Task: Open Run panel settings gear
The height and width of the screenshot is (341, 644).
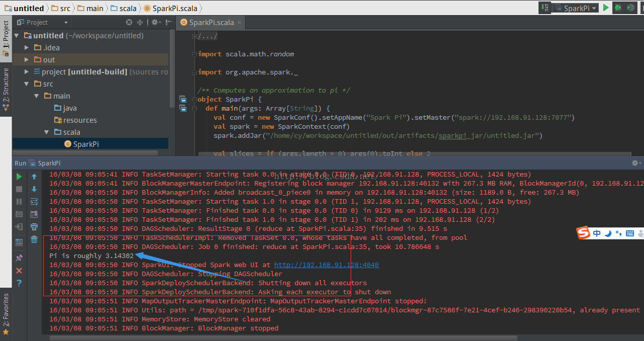Action: click(x=635, y=163)
